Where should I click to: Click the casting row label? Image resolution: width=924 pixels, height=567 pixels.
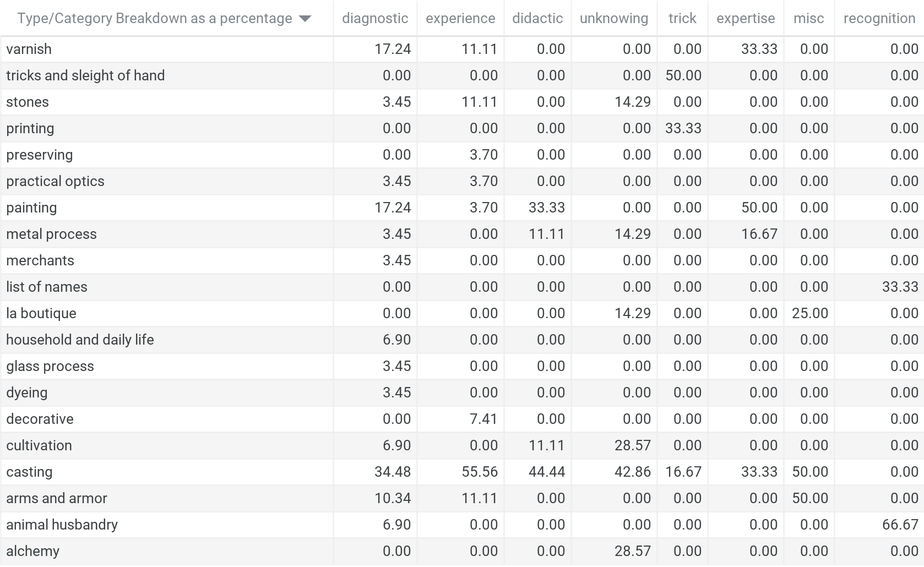click(x=29, y=472)
